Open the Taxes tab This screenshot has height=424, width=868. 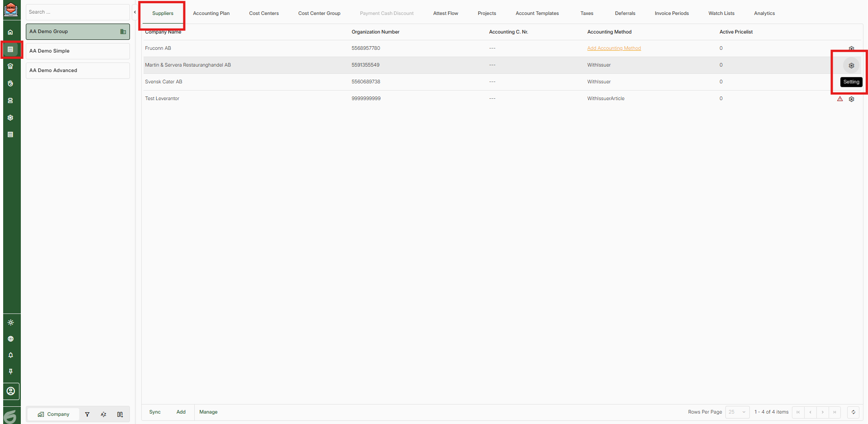pyautogui.click(x=587, y=14)
